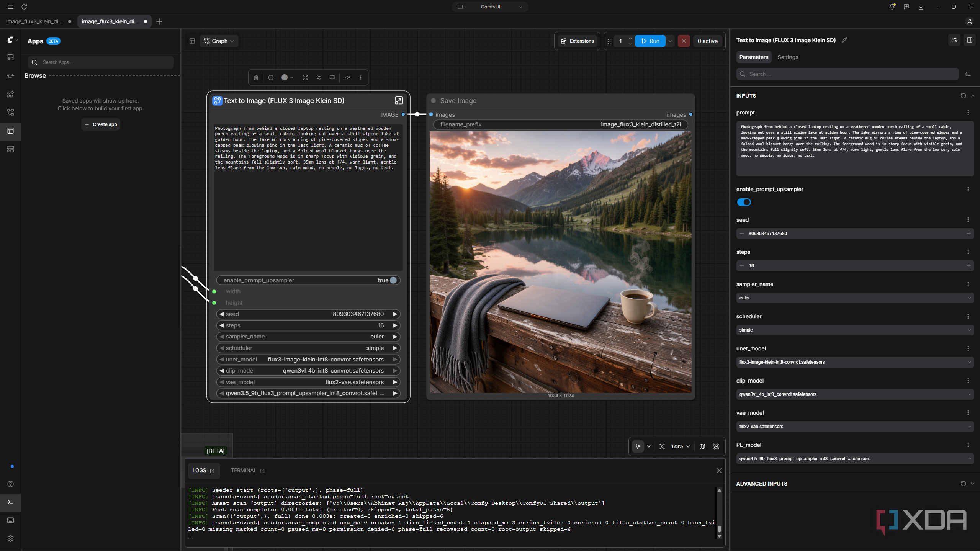
Task: Expand the ADVANCED INPUTS section chevron
Action: [973, 484]
